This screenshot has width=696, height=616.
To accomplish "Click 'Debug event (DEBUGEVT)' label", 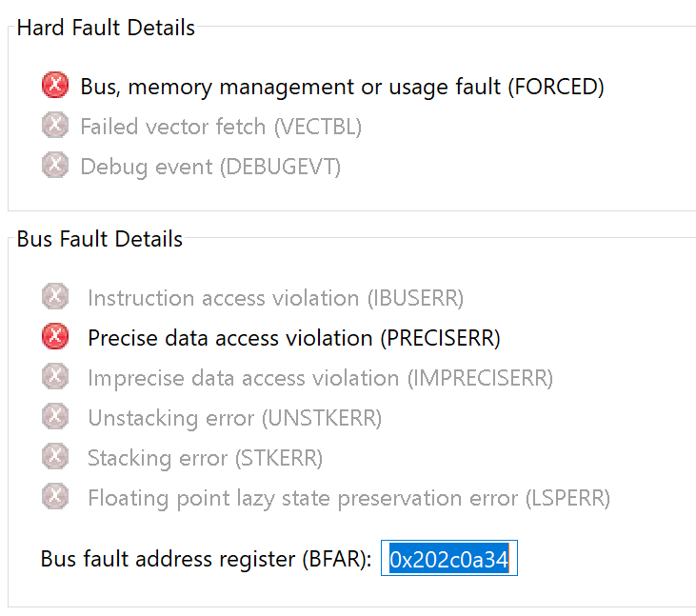I will 210,168.
